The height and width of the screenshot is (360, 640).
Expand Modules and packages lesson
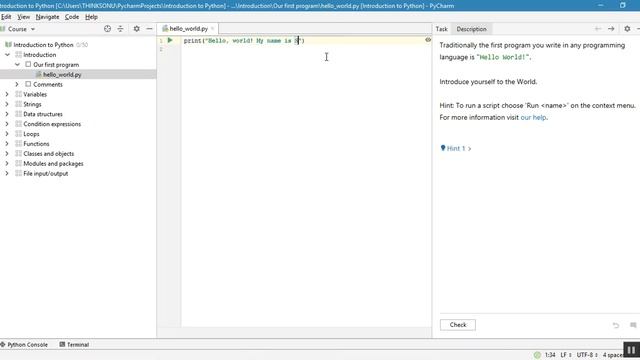[7, 163]
